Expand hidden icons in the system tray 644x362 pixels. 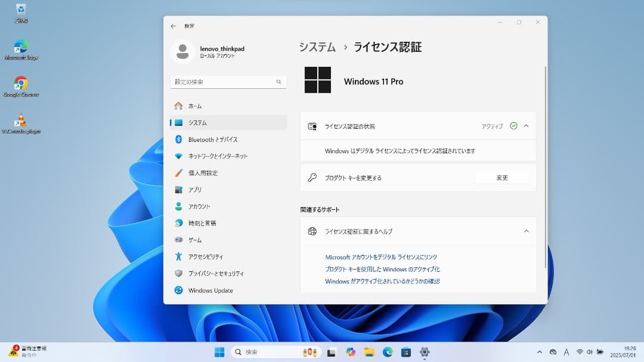539,352
